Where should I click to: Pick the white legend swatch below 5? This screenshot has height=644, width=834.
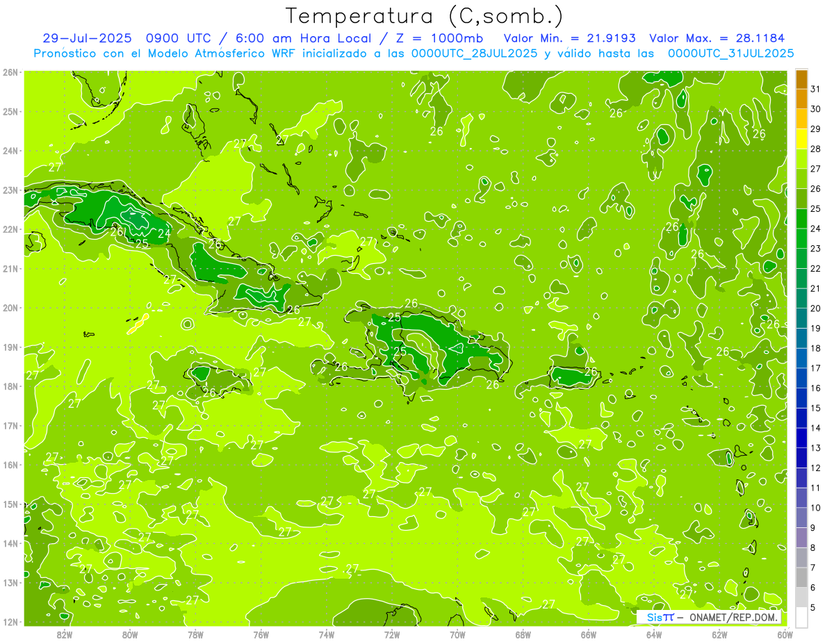(x=802, y=617)
